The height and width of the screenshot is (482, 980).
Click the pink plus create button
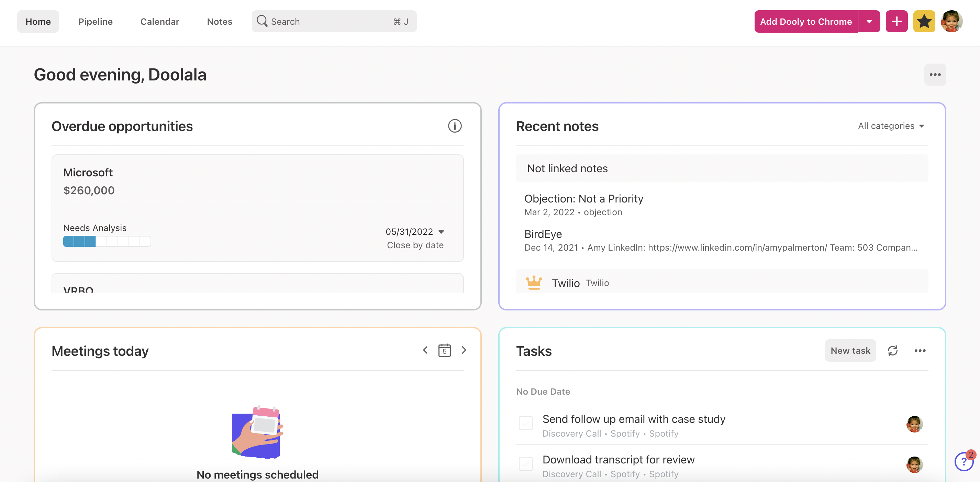(896, 21)
